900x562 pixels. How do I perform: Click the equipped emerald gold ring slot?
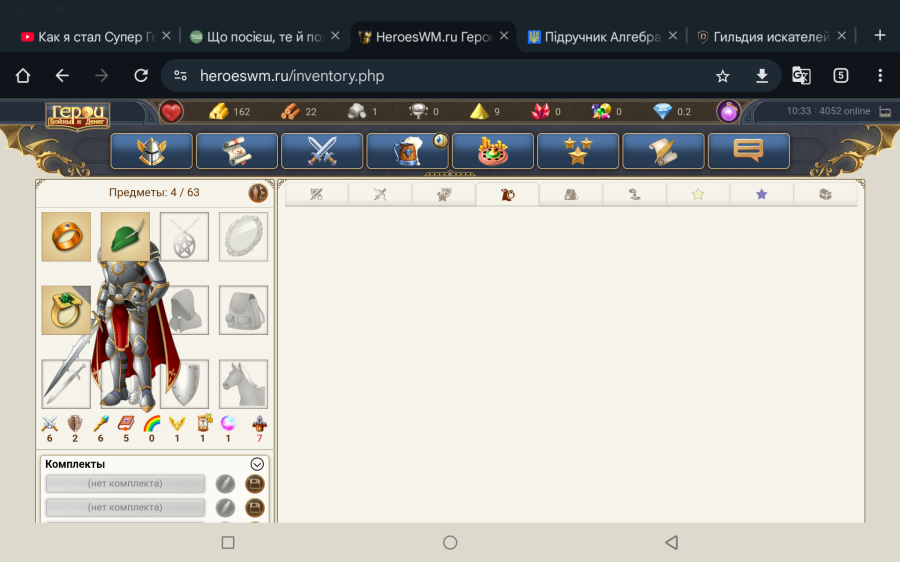click(66, 310)
